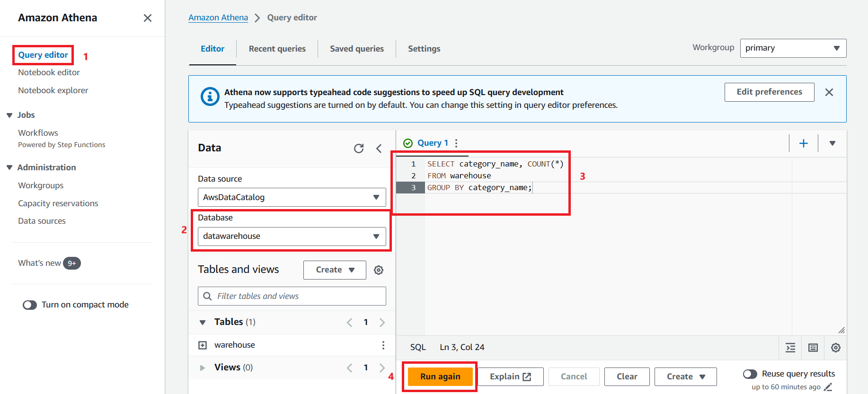
Task: Click the Edit preferences button
Action: [x=770, y=92]
